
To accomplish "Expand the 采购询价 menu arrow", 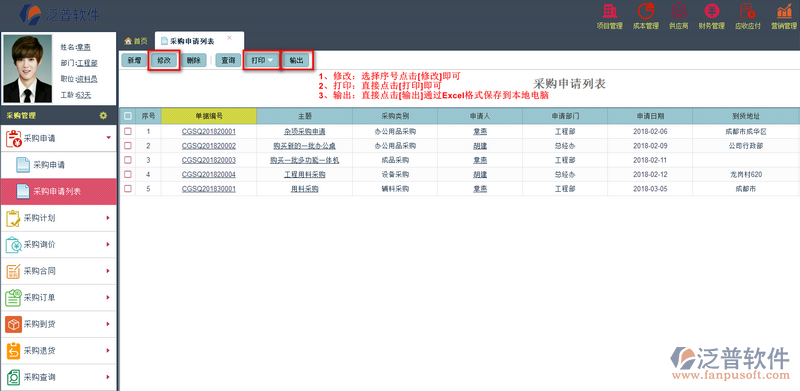I will click(108, 245).
